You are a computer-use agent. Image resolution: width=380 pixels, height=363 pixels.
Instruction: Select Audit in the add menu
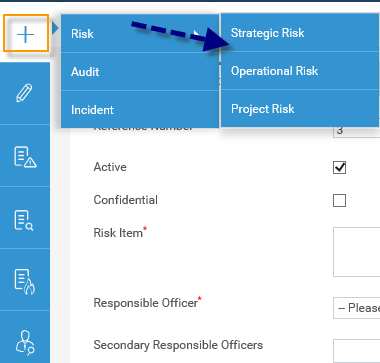click(x=140, y=72)
